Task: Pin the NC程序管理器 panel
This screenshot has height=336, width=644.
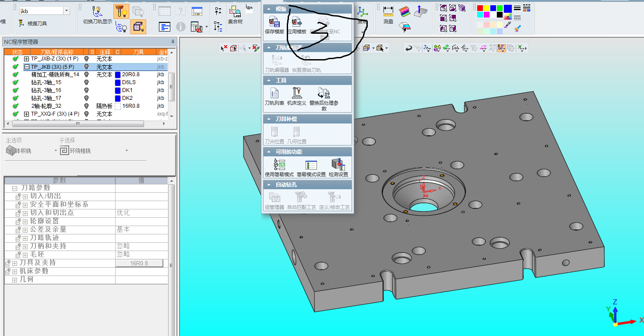Action: coord(172,42)
